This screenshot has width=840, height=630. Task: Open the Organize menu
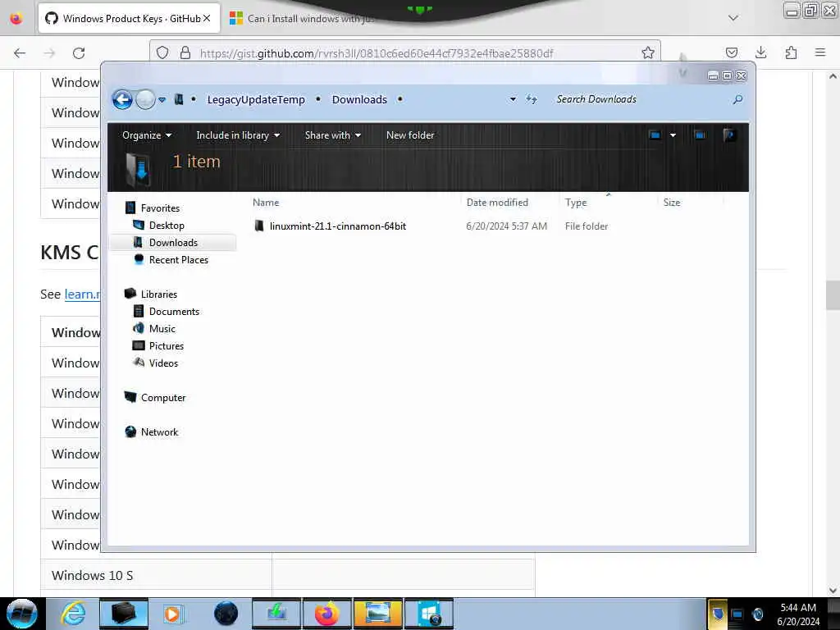pos(146,135)
